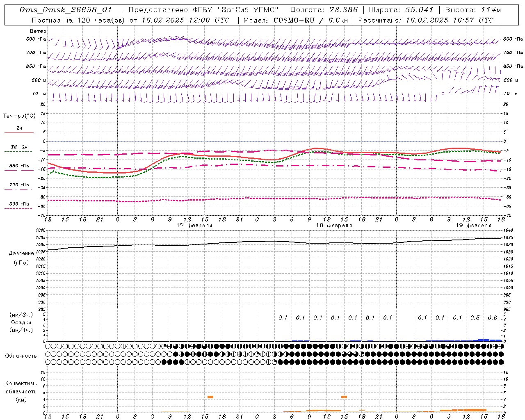This screenshot has height=420, width=525.
Task: Click the '(км)' convective height units label
Action: [x=21, y=399]
